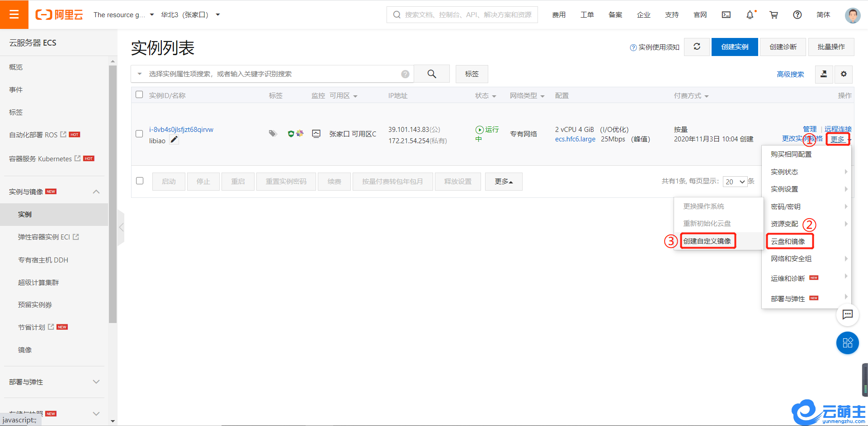Screen dimensions: 868x426
Task: Select all instances header checkbox
Action: 139,95
